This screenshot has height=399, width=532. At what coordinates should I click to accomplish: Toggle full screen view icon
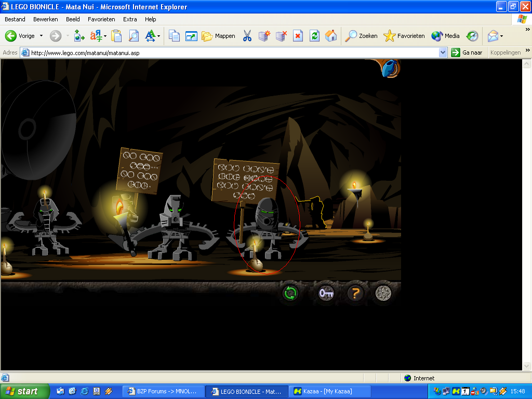tap(191, 36)
